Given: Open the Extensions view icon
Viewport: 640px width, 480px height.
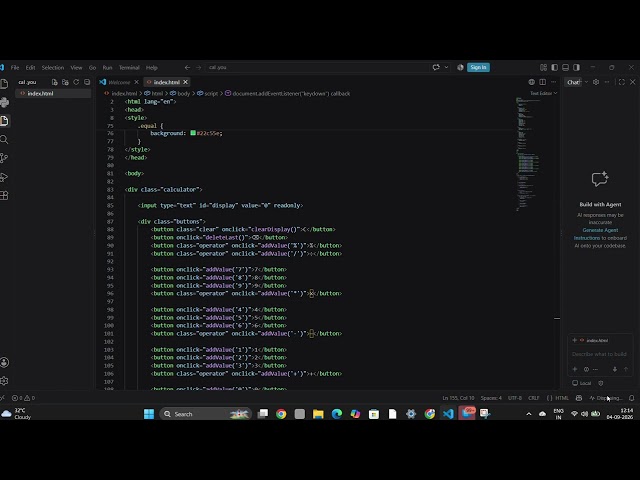Looking at the screenshot, I should point(4,196).
